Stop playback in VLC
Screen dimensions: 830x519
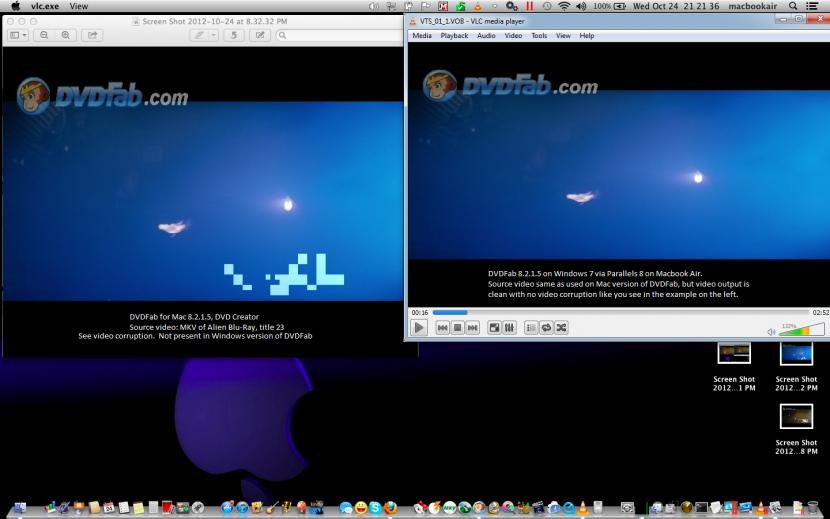pyautogui.click(x=457, y=328)
